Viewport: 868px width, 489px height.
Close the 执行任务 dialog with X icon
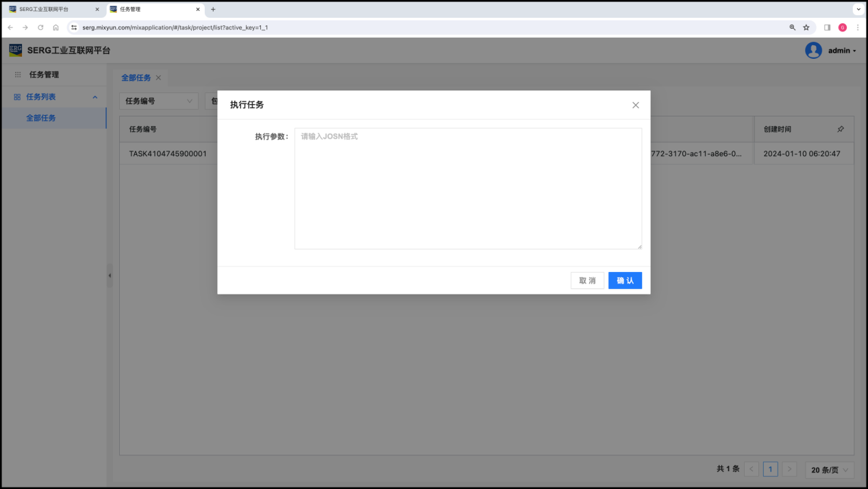pyautogui.click(x=635, y=105)
